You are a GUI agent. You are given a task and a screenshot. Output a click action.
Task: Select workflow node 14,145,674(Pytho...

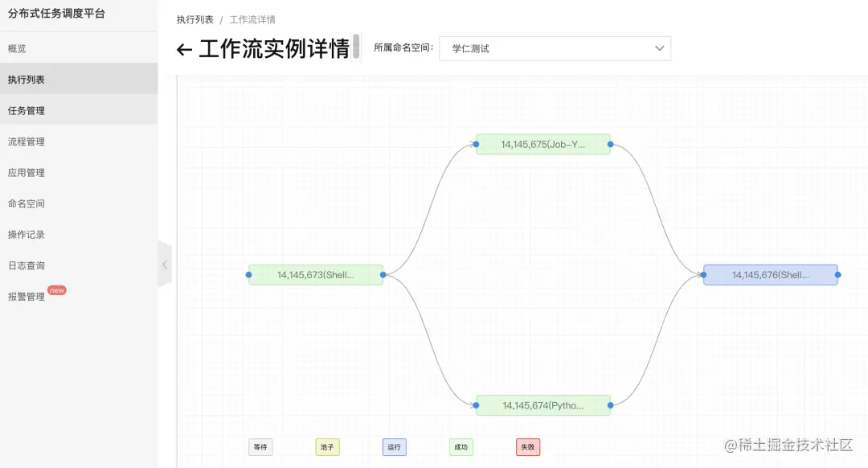(543, 405)
